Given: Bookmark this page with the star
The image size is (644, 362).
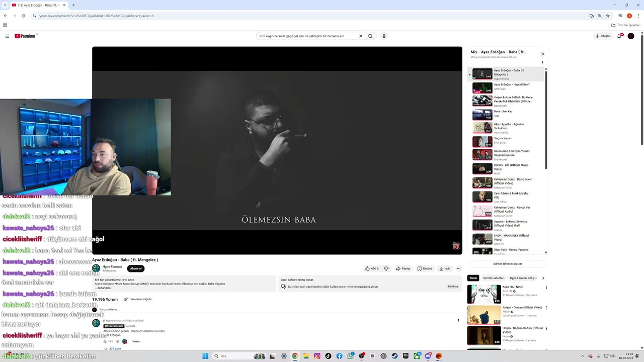Looking at the screenshot, I should pos(608,16).
